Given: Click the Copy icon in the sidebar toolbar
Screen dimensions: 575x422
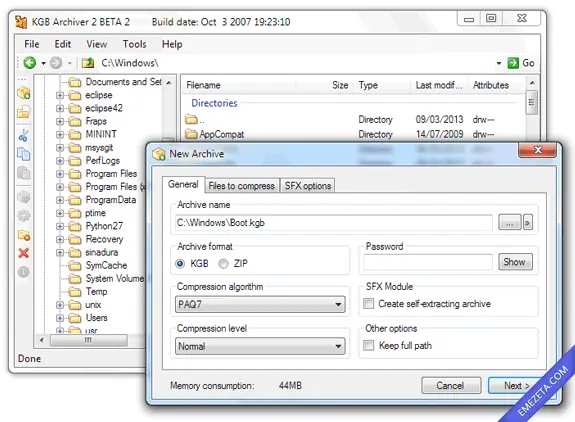Looking at the screenshot, I should coord(24,154).
